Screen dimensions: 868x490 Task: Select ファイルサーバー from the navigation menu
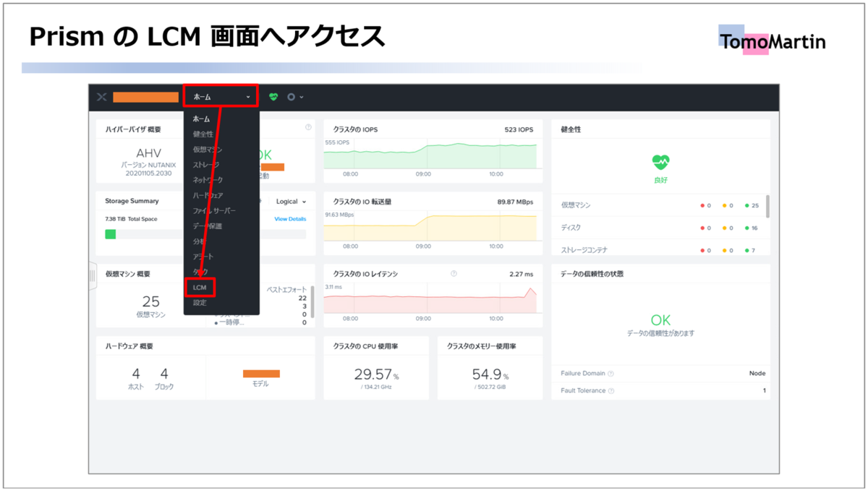214,211
